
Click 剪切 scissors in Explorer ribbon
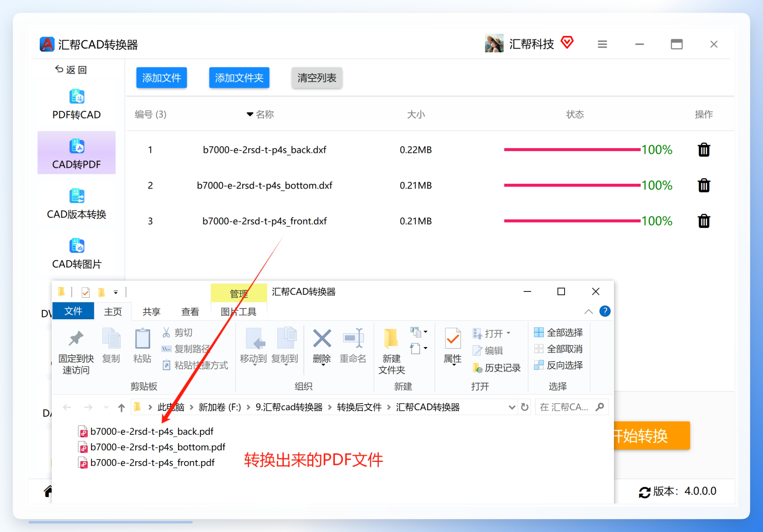tap(177, 333)
